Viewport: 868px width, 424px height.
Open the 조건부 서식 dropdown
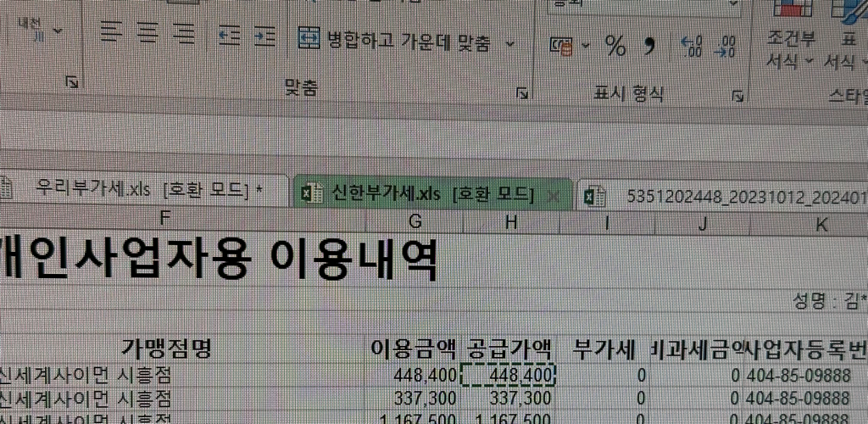point(790,50)
